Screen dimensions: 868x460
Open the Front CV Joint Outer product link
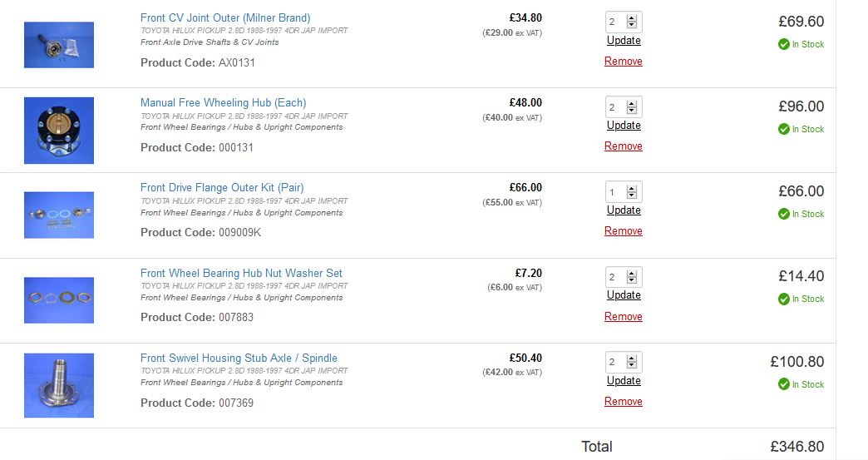pos(225,17)
